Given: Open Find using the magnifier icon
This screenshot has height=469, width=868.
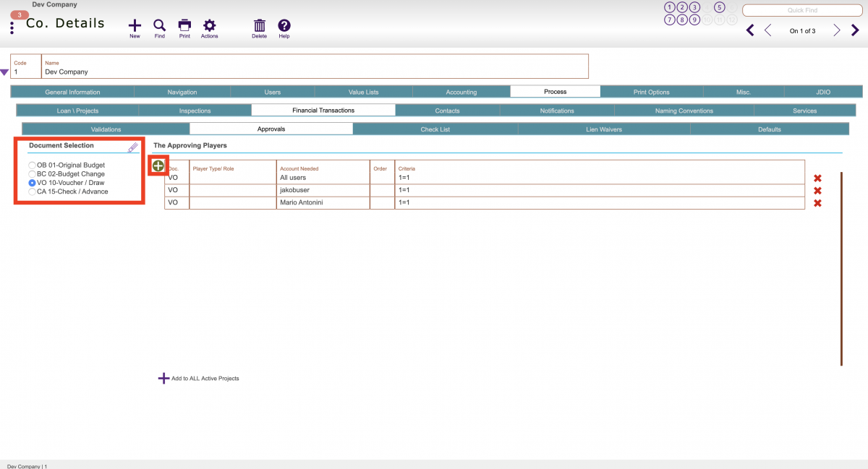Looking at the screenshot, I should [159, 25].
